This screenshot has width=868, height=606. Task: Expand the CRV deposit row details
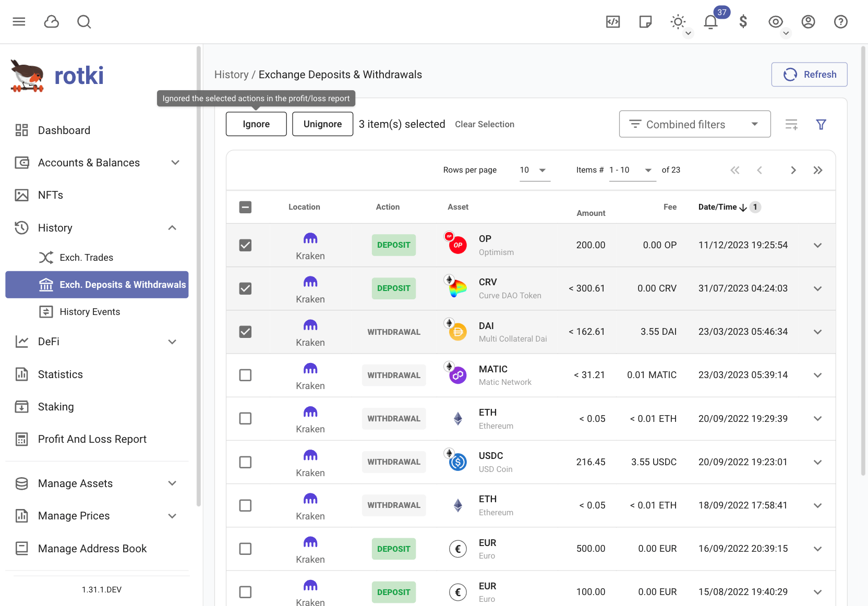click(817, 288)
